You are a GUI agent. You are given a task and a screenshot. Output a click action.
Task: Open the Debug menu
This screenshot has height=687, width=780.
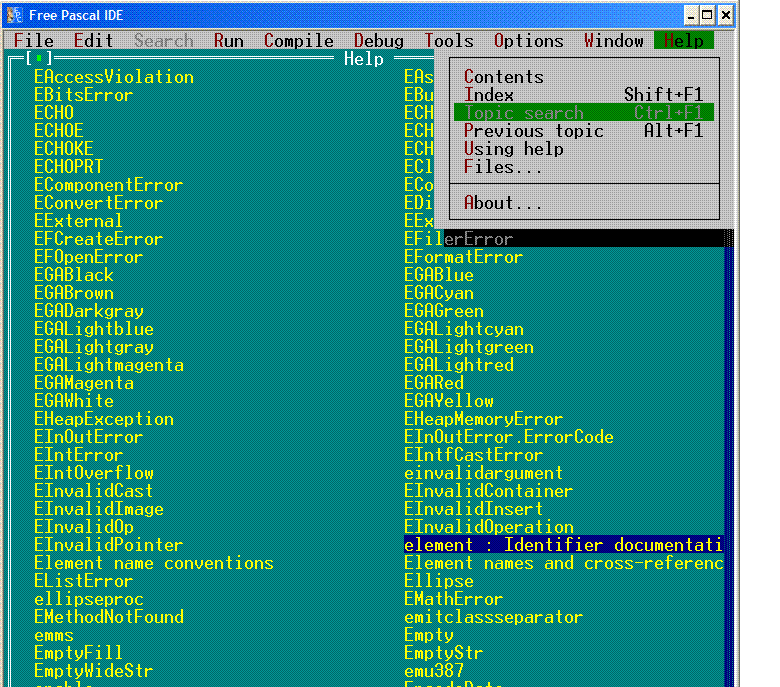click(379, 41)
